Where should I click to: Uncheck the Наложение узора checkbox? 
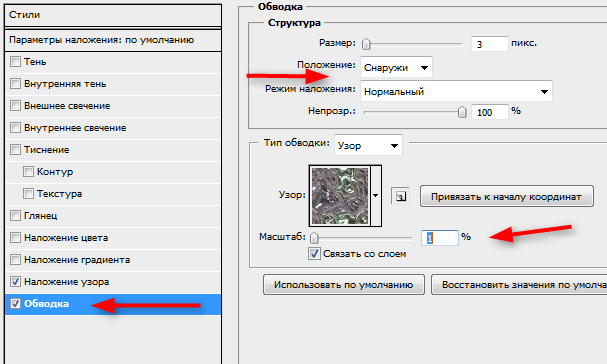[x=15, y=282]
